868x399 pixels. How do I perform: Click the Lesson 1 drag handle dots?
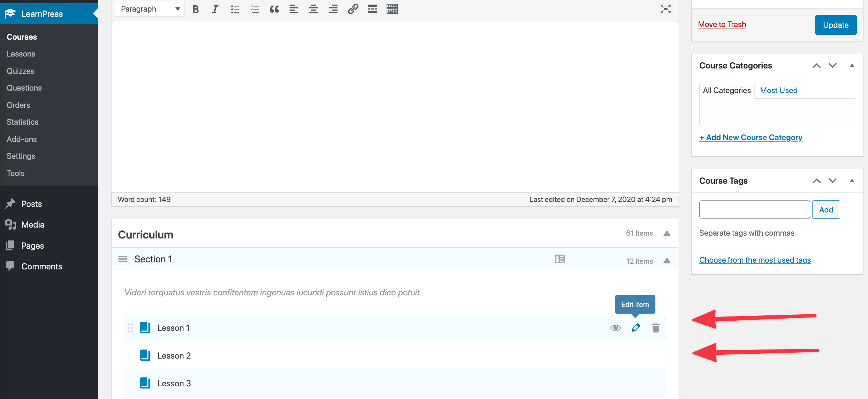click(x=130, y=328)
